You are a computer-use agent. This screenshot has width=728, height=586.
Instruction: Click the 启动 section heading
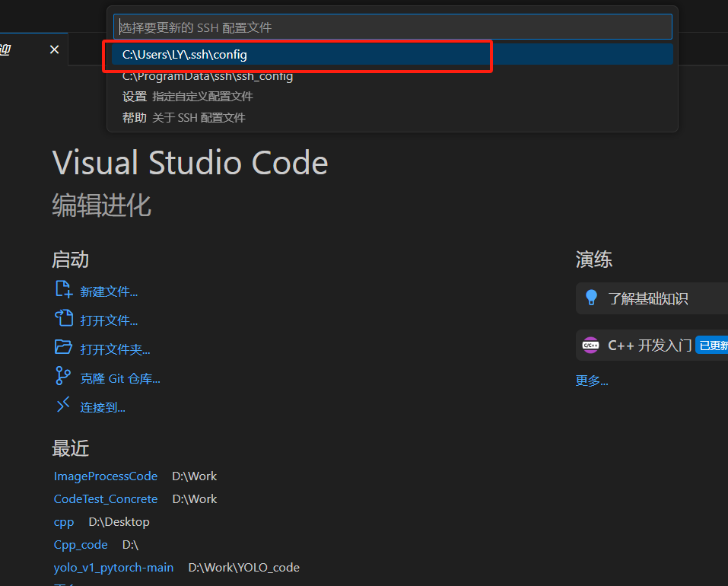pos(70,260)
